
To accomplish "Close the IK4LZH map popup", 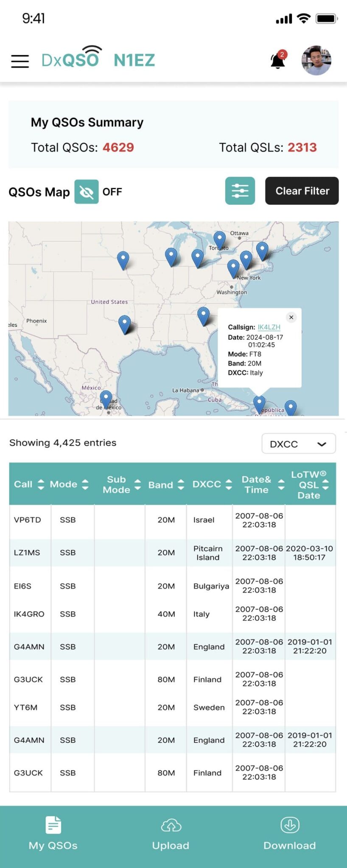I will click(x=291, y=317).
